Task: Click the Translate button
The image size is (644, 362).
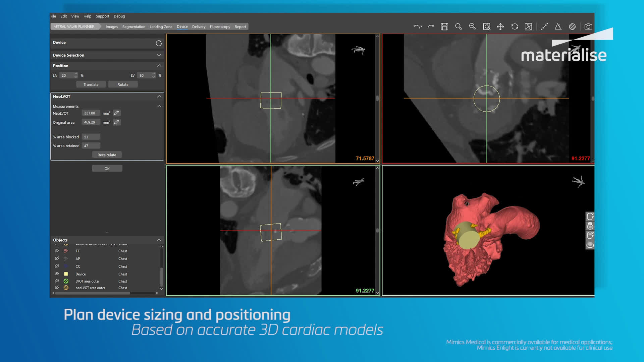Action: point(91,84)
